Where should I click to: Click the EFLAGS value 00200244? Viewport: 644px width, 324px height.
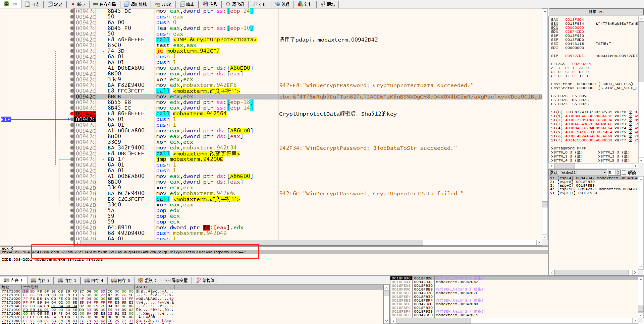pyautogui.click(x=582, y=64)
